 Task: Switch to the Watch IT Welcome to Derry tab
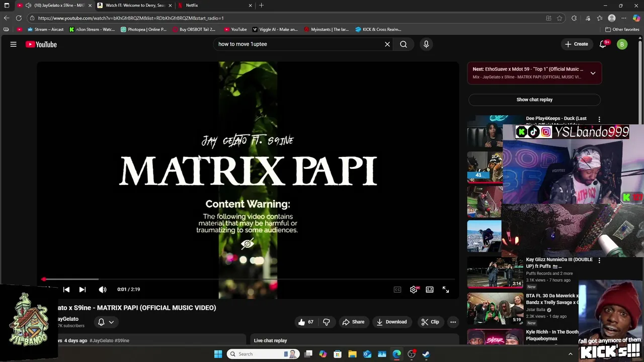(x=135, y=5)
